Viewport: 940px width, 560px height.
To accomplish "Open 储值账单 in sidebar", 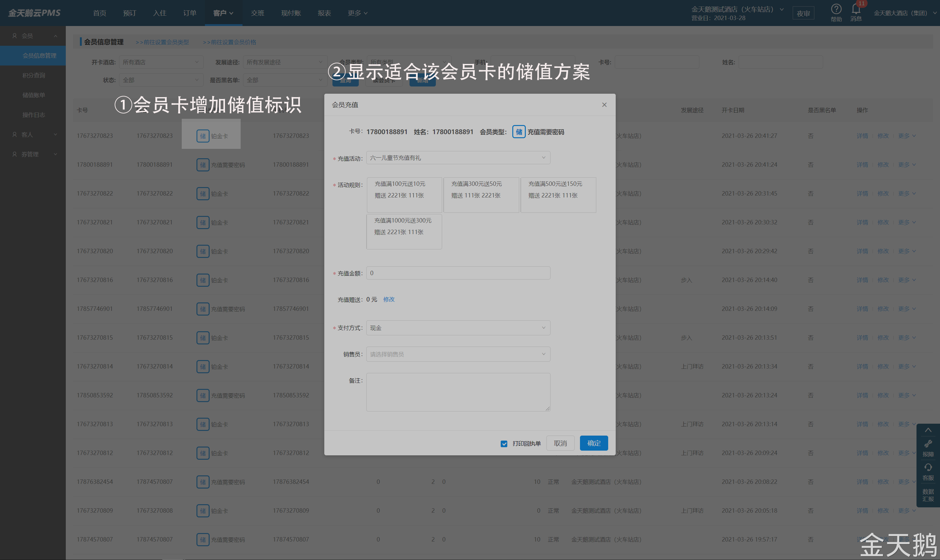I will tap(34, 95).
